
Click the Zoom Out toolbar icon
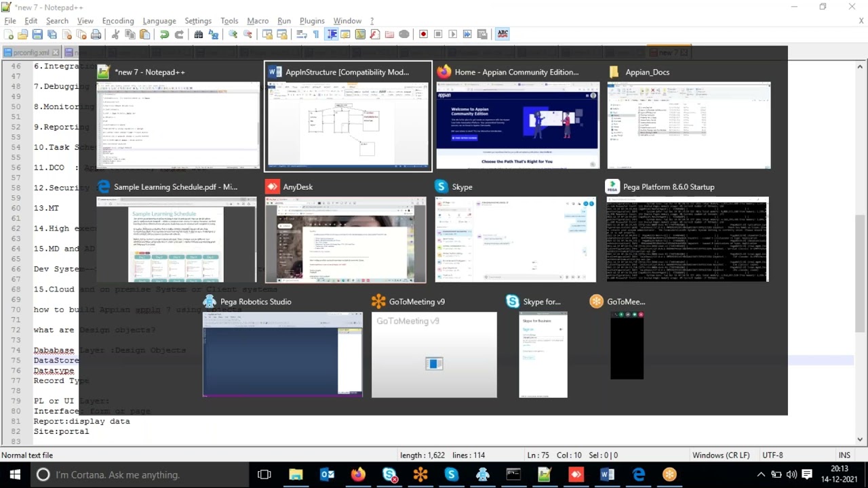[248, 35]
